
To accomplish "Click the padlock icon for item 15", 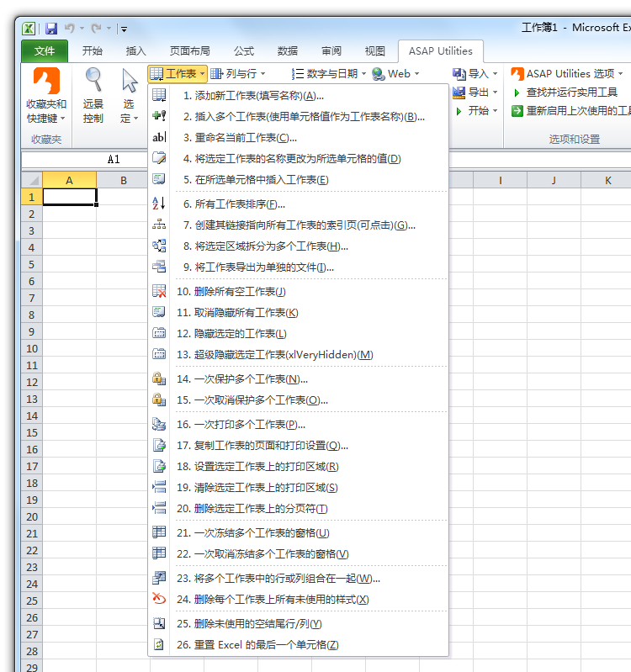I will click(x=159, y=399).
